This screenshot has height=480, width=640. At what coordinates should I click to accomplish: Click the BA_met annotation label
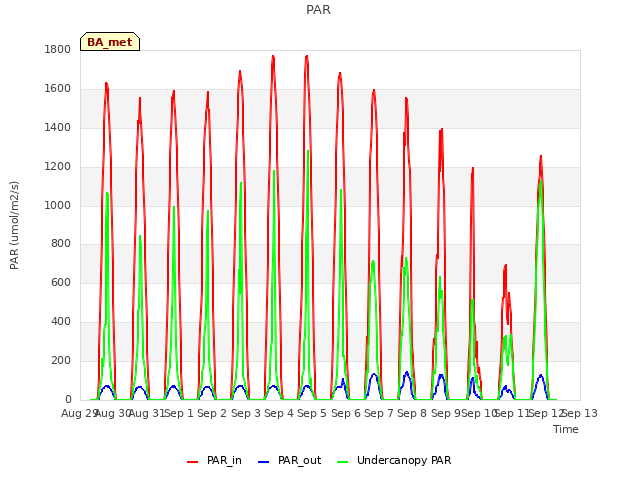[110, 42]
